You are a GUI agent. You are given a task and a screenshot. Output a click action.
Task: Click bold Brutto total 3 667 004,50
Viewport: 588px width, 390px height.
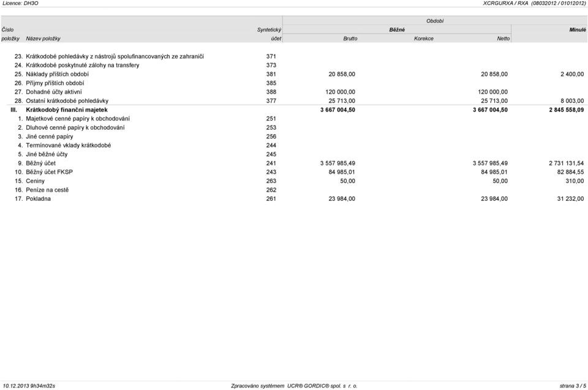click(338, 110)
